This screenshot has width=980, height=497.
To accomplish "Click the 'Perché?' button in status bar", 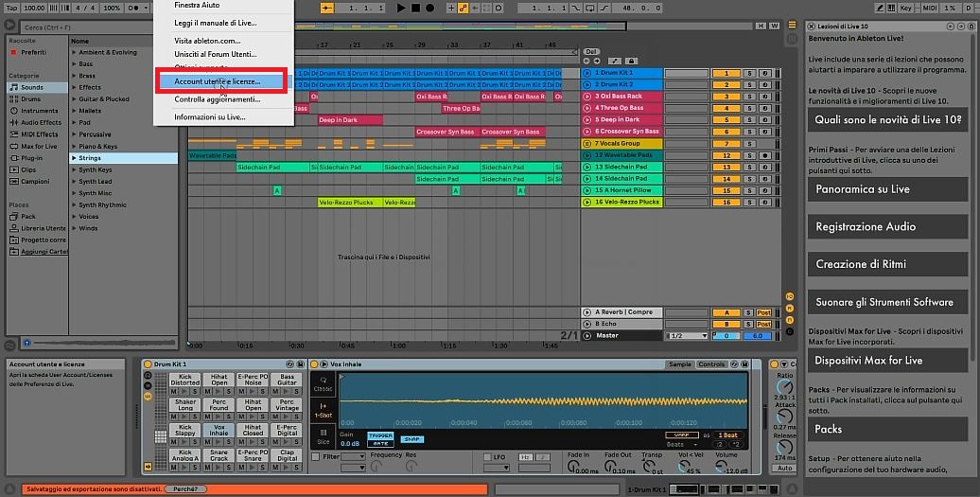I will (185, 488).
